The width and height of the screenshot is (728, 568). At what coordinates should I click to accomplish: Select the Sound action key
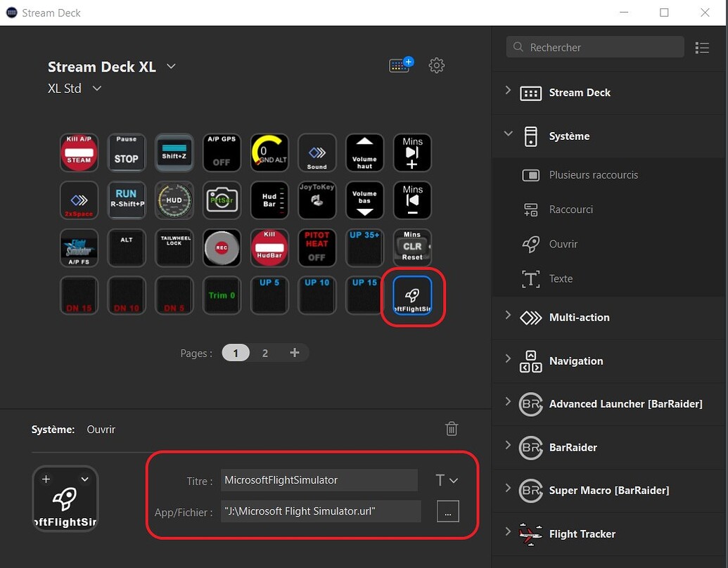click(317, 153)
